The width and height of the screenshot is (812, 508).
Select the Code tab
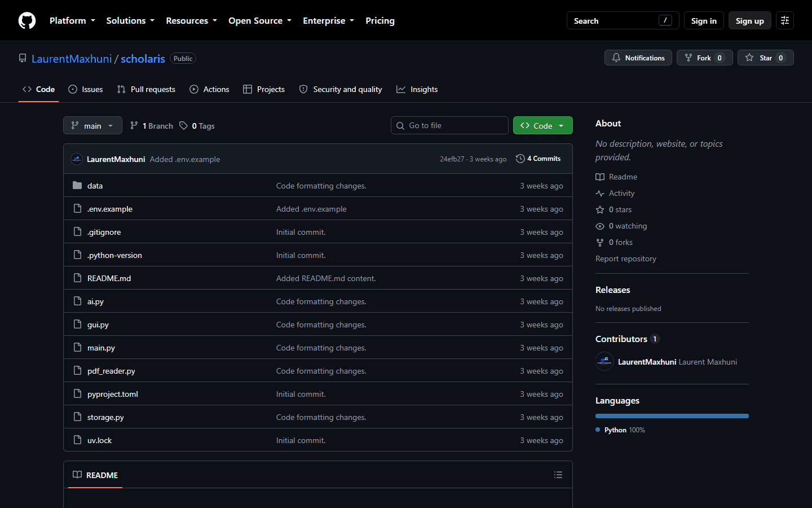pos(39,89)
